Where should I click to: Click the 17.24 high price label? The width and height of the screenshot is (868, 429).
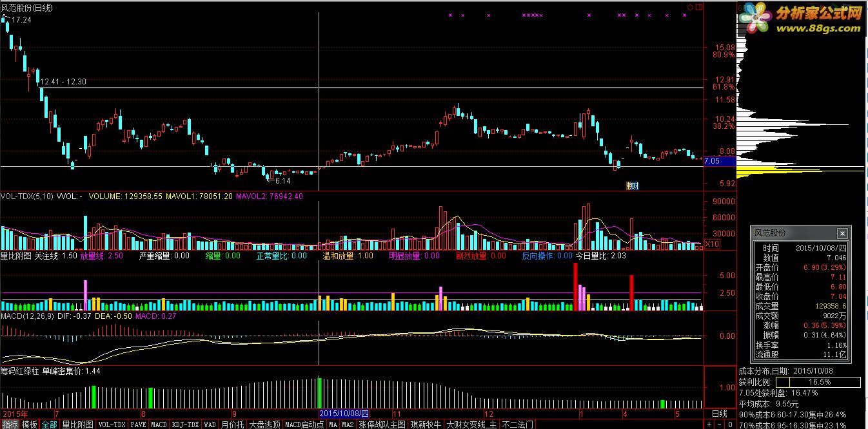point(21,20)
